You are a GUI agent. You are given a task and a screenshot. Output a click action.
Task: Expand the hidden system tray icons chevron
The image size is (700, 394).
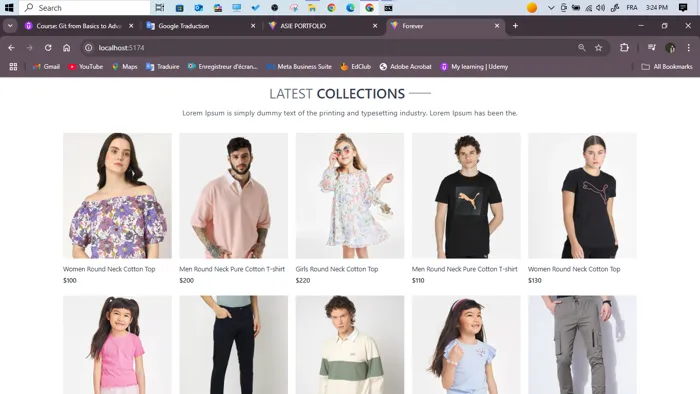pyautogui.click(x=551, y=8)
